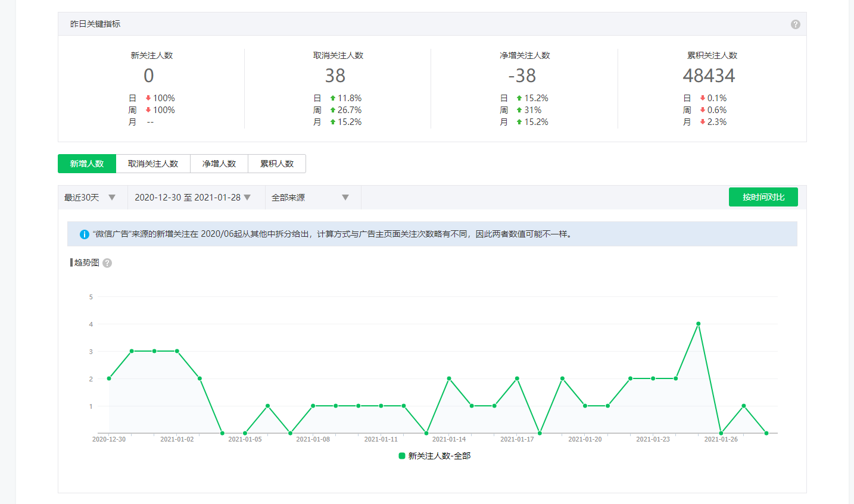Screen dimensions: 854x504
Task: Click the first chart point above 2020-12-30
Action: click(109, 378)
